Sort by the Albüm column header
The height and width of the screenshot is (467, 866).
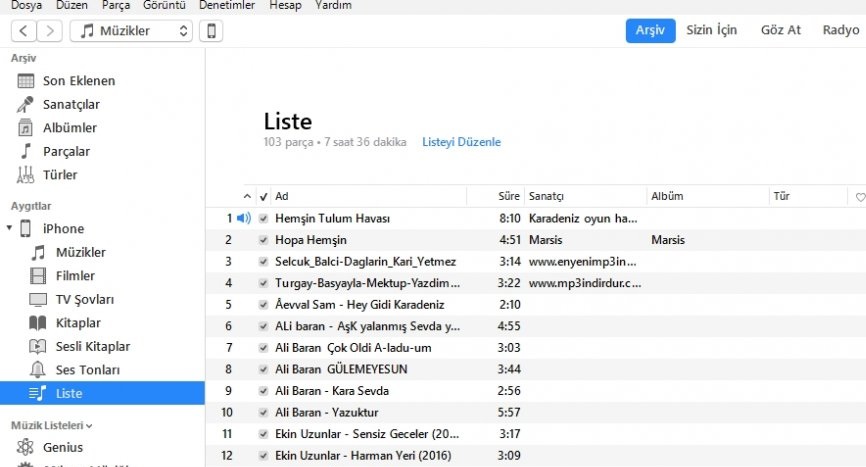[707, 197]
